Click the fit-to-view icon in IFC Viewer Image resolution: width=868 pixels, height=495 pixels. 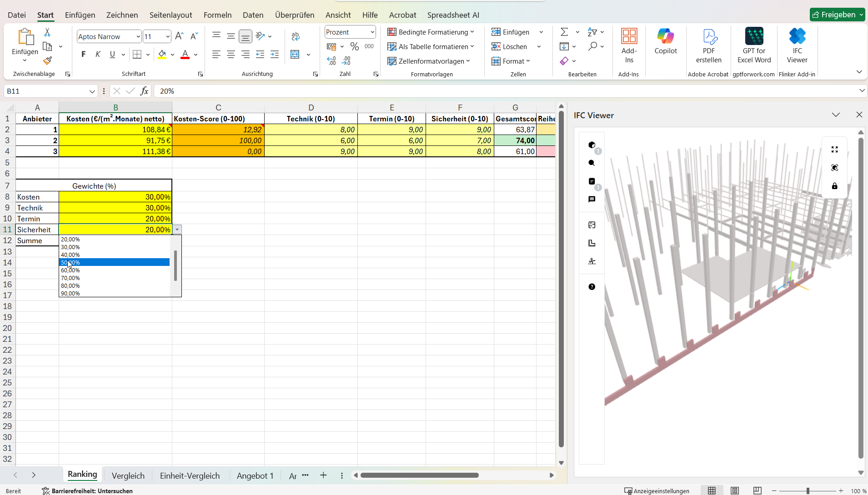[834, 168]
